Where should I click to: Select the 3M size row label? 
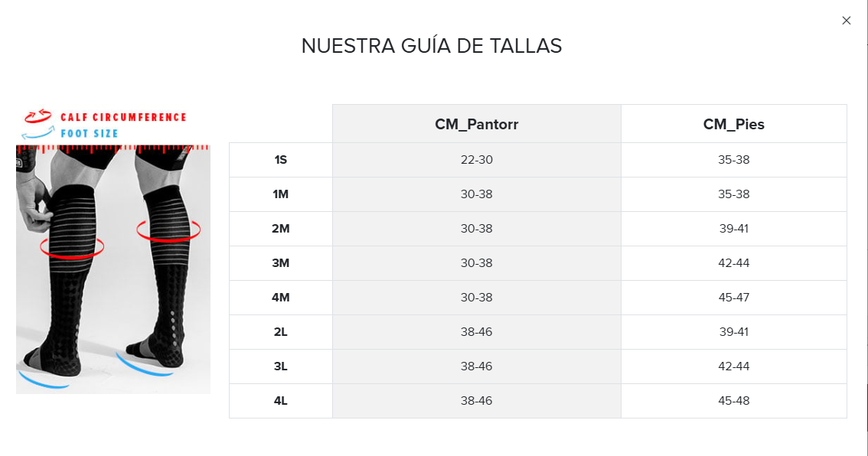click(281, 263)
